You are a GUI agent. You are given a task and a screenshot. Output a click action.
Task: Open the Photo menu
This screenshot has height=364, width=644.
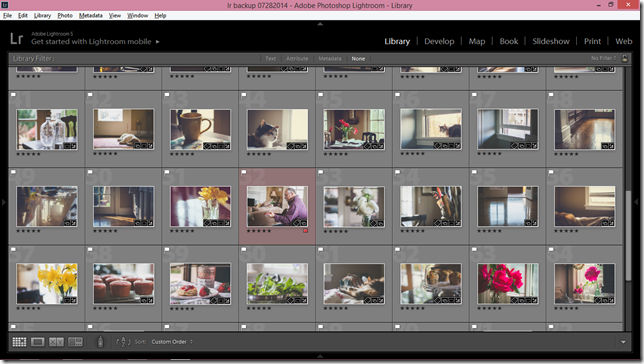pos(65,16)
